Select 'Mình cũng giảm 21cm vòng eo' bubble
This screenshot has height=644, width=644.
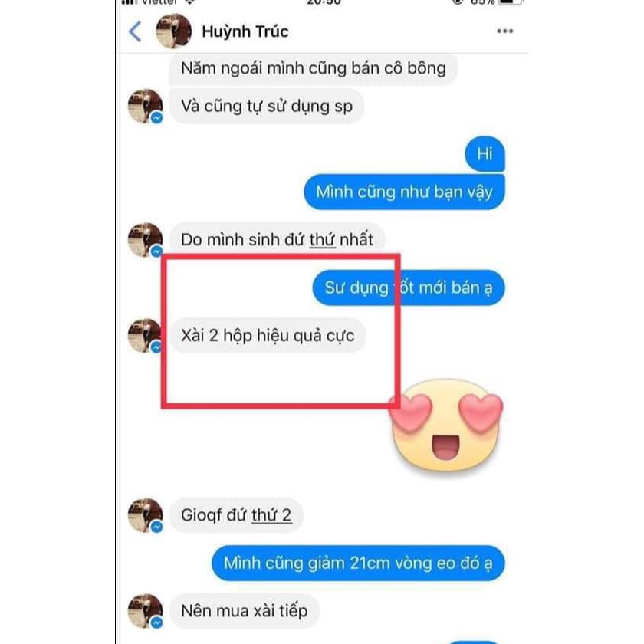(358, 563)
